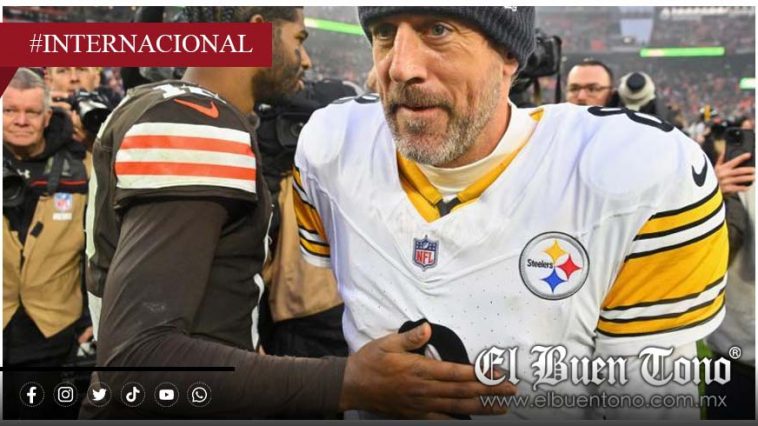Click the Twitter bird icon
The image size is (758, 426).
point(99,395)
